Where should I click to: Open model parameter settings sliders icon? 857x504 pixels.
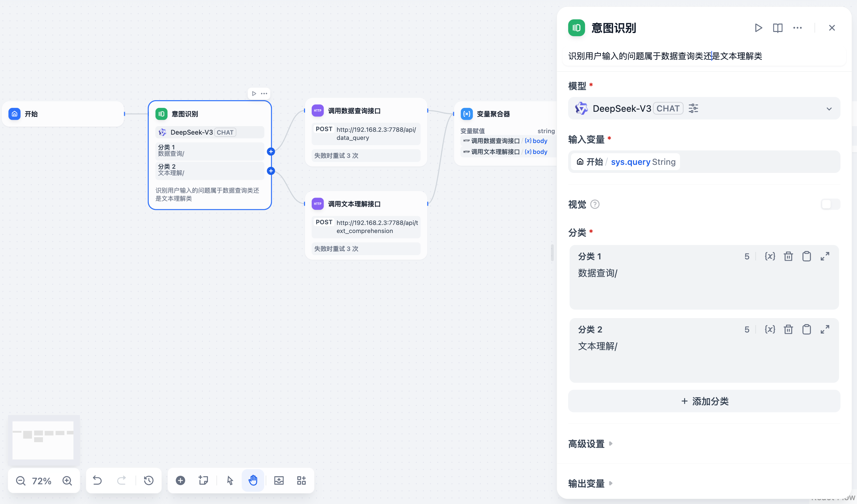(693, 108)
